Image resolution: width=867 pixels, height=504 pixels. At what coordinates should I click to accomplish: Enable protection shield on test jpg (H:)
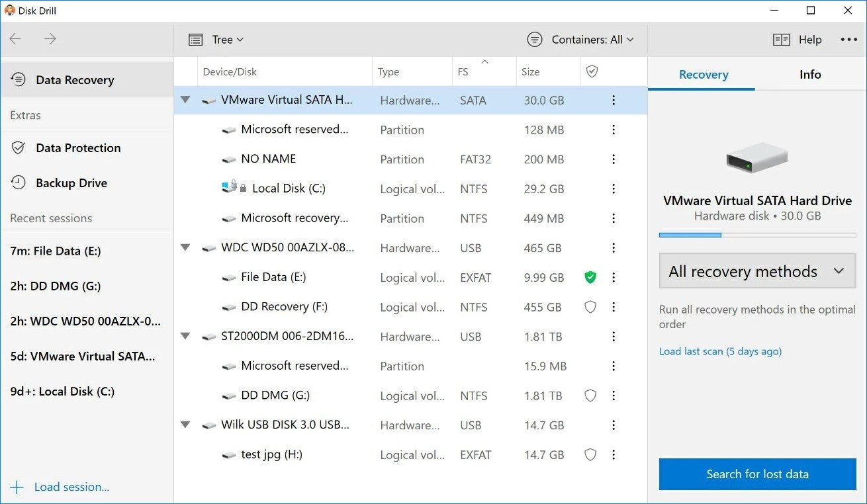pos(590,455)
